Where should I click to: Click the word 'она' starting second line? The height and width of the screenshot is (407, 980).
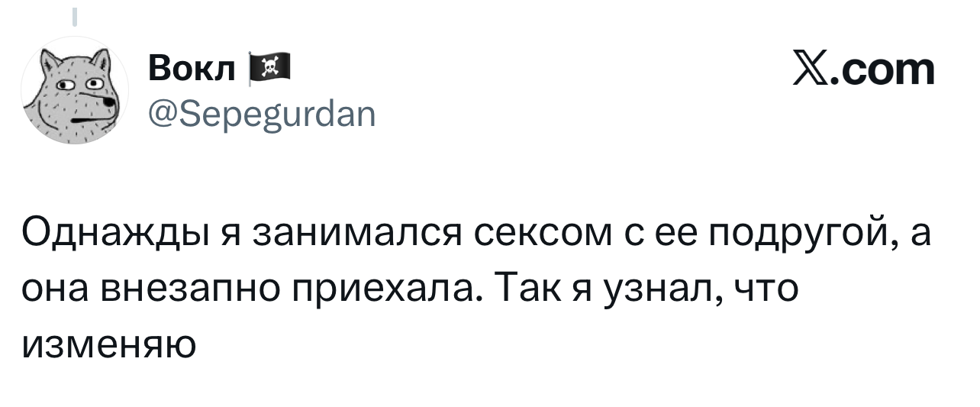point(56,291)
